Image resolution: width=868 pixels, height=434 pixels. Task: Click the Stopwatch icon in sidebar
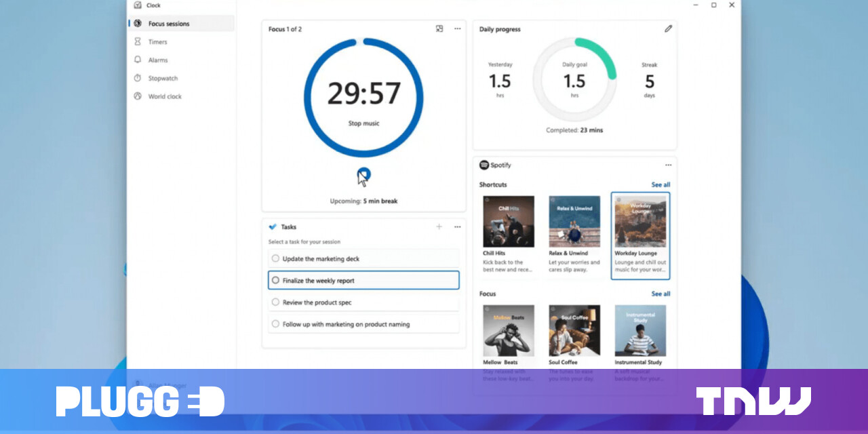click(x=138, y=79)
